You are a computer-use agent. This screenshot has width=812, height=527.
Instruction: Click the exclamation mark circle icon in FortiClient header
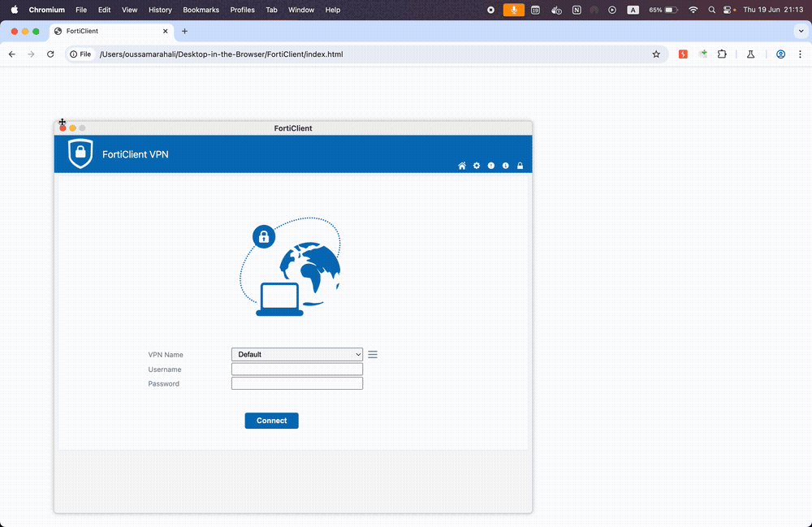point(491,166)
